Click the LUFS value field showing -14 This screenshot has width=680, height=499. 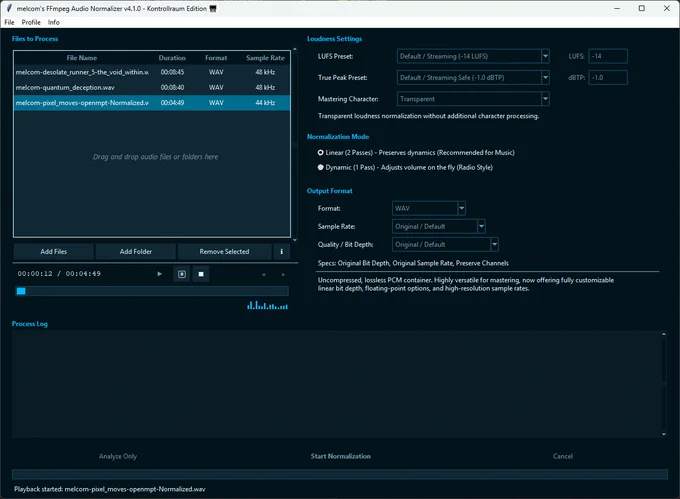608,56
